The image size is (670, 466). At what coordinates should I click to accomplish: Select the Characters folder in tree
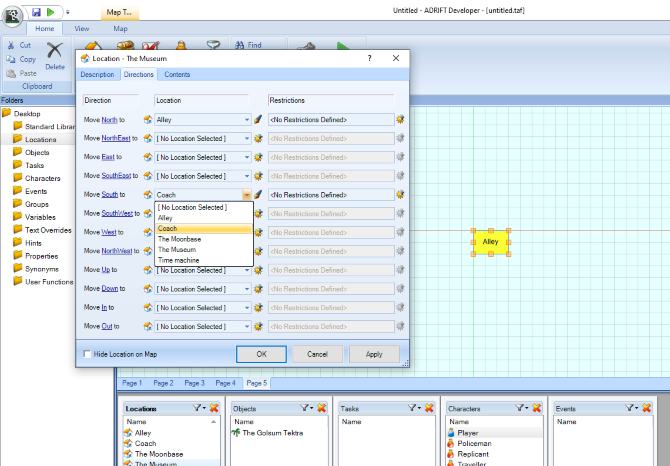point(42,178)
